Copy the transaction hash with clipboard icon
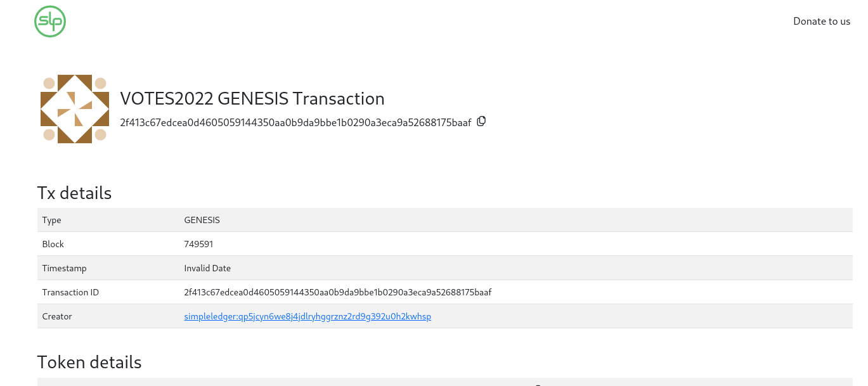Image resolution: width=868 pixels, height=386 pixels. tap(481, 121)
